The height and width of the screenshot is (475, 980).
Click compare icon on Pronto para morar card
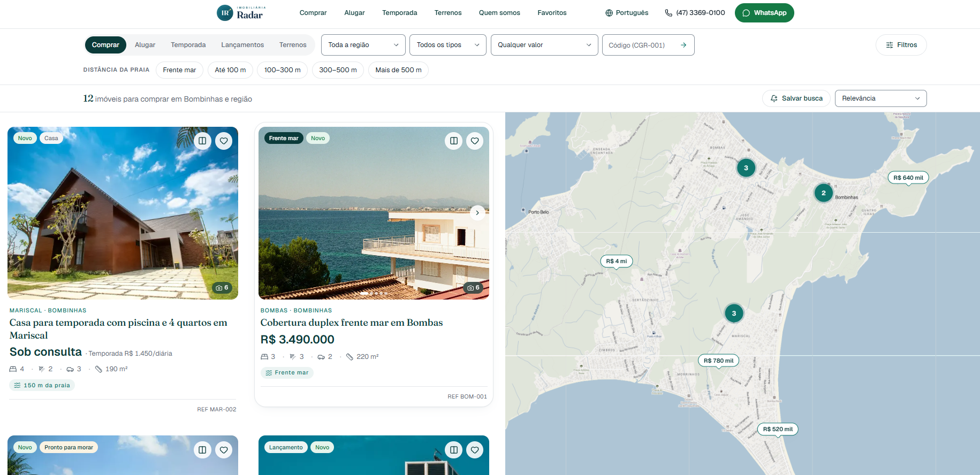tap(202, 450)
